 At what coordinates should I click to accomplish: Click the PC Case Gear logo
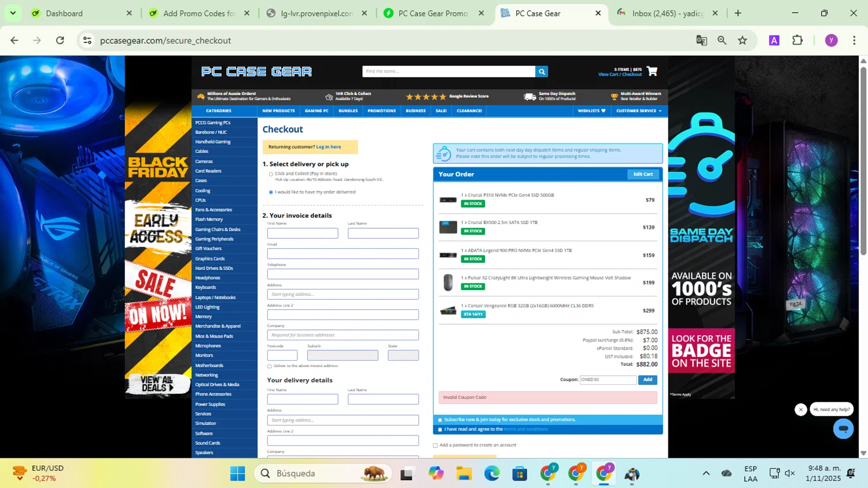[x=256, y=71]
